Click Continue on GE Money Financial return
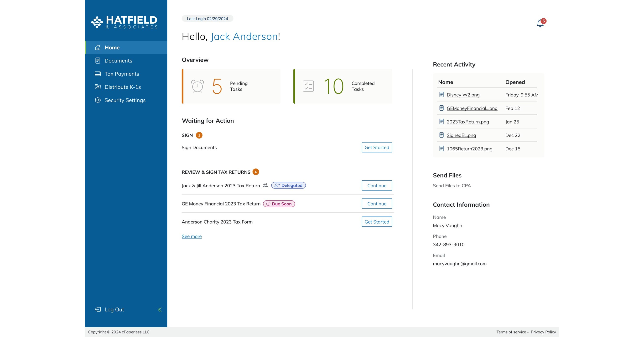644x337 pixels. point(377,204)
